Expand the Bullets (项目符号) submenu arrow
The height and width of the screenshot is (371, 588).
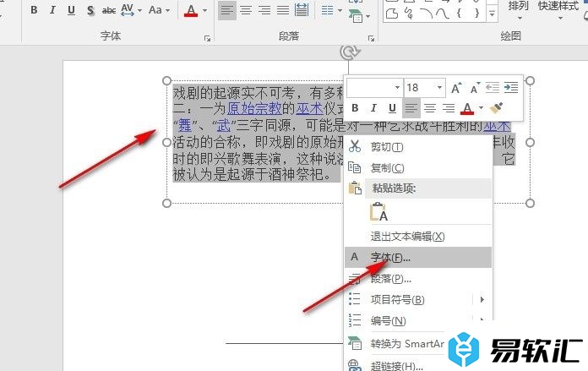[482, 299]
